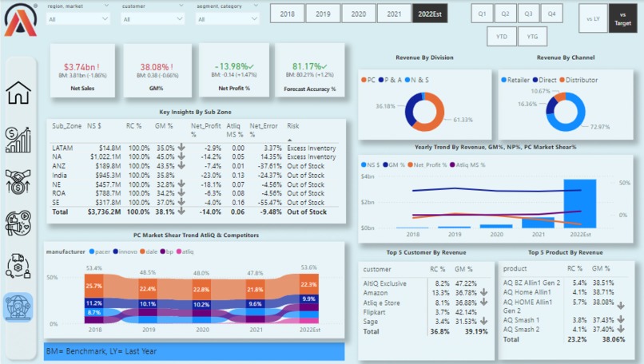
Task: Open the Finance view sidebar icon
Action: (18, 140)
